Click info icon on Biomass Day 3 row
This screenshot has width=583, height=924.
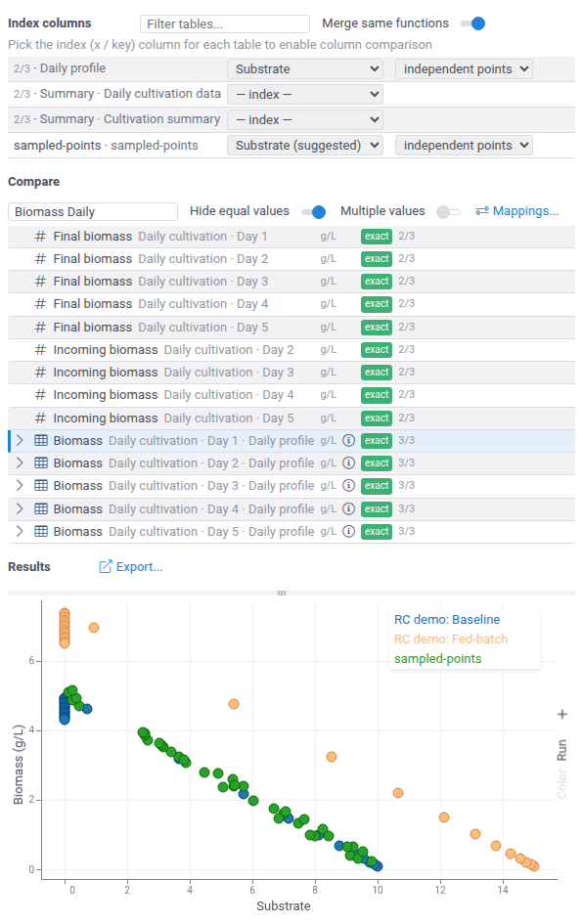tap(349, 486)
